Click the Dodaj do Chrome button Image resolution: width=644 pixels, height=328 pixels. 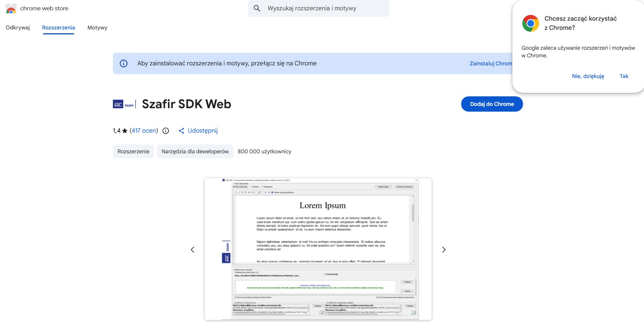[x=492, y=104]
